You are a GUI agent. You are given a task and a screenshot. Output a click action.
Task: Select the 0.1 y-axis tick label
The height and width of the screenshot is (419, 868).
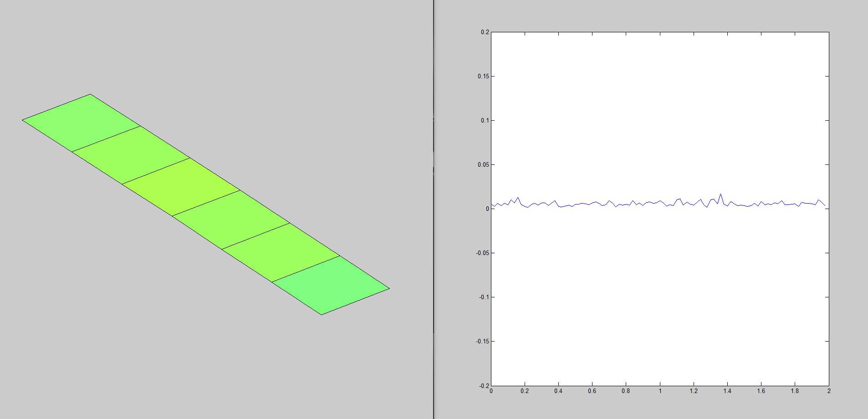tap(485, 121)
